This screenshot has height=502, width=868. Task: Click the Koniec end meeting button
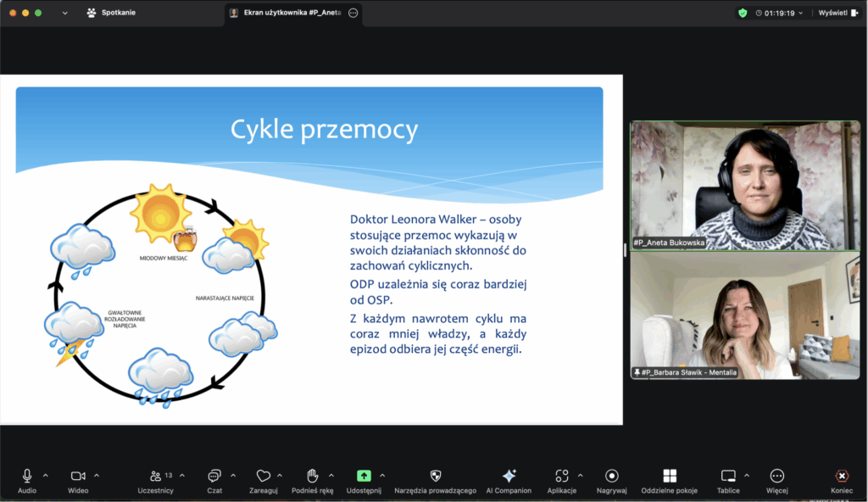(x=842, y=477)
